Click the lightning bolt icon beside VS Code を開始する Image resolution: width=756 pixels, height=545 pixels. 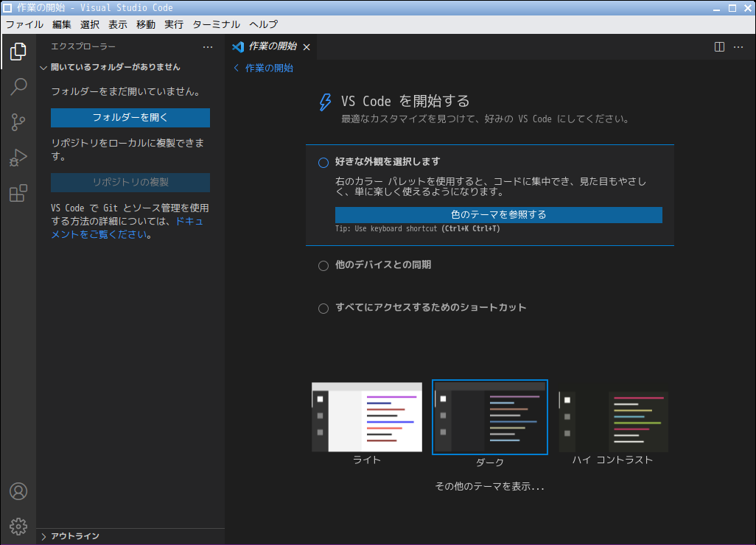pos(325,102)
